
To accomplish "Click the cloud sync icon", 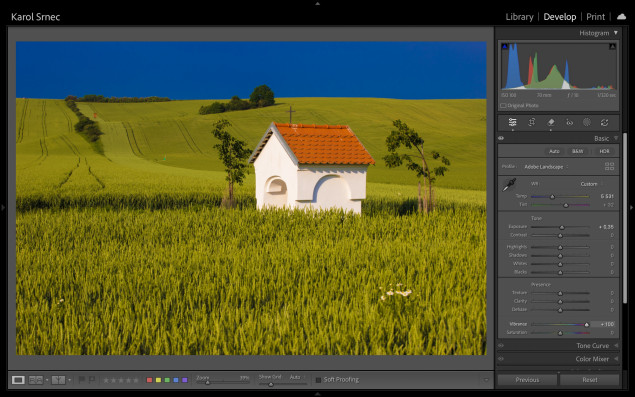I will tap(621, 17).
